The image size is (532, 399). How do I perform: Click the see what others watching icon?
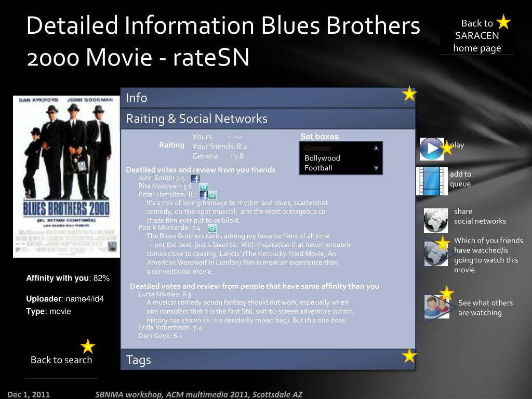pyautogui.click(x=437, y=307)
